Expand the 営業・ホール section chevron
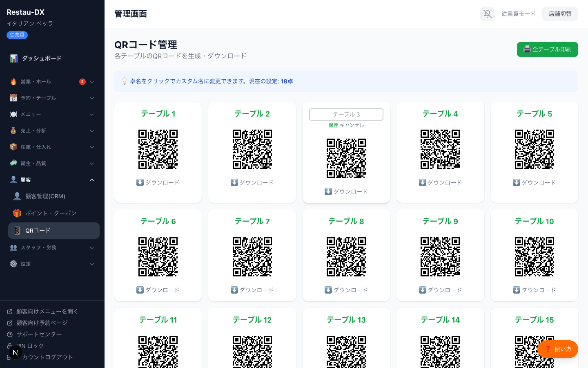The height and width of the screenshot is (368, 588). tap(92, 82)
